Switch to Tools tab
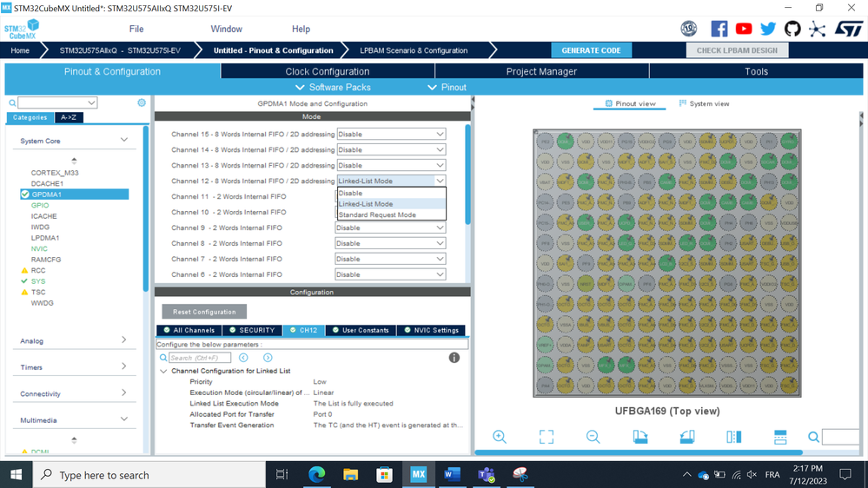The width and height of the screenshot is (868, 488). tap(756, 71)
